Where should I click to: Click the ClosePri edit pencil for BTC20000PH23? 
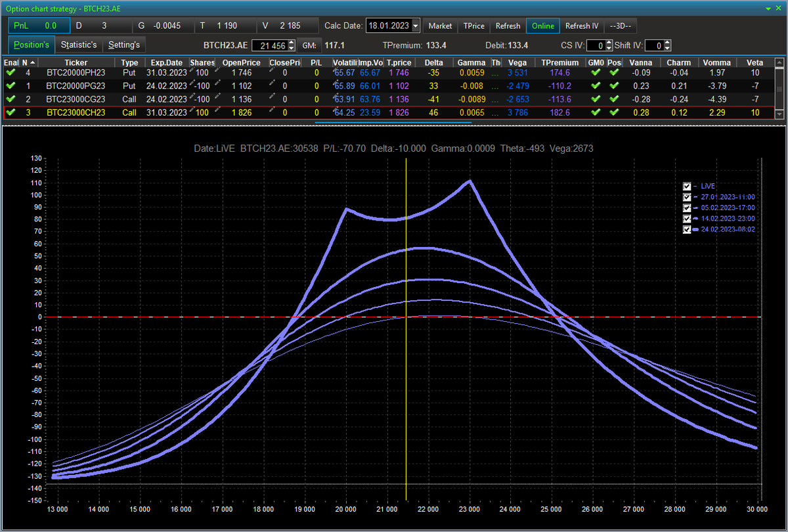pyautogui.click(x=272, y=69)
